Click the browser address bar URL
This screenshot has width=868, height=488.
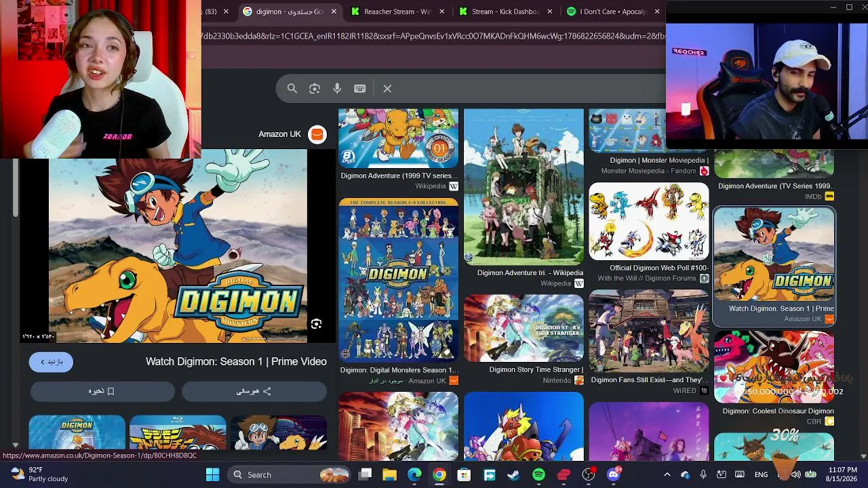(434, 36)
